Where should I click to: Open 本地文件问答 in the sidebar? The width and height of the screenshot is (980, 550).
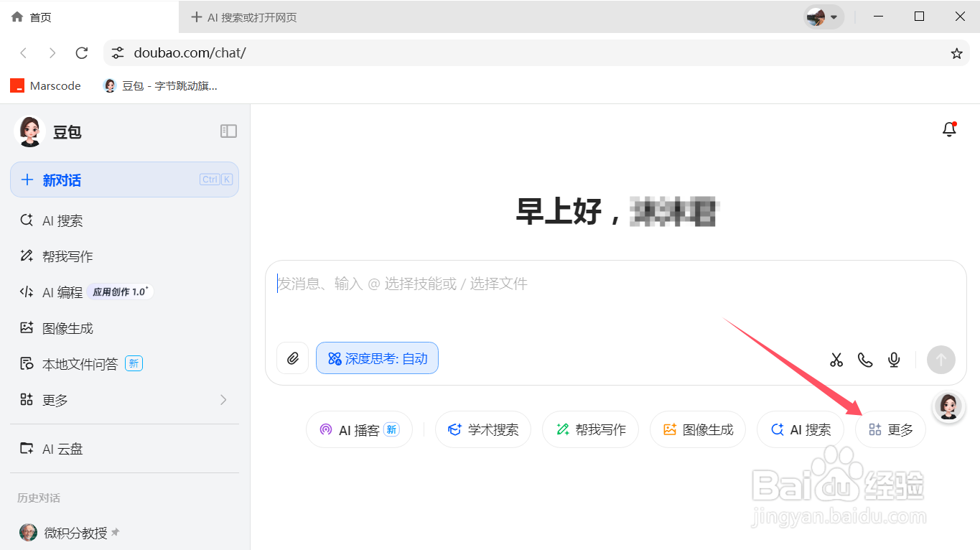tap(124, 364)
